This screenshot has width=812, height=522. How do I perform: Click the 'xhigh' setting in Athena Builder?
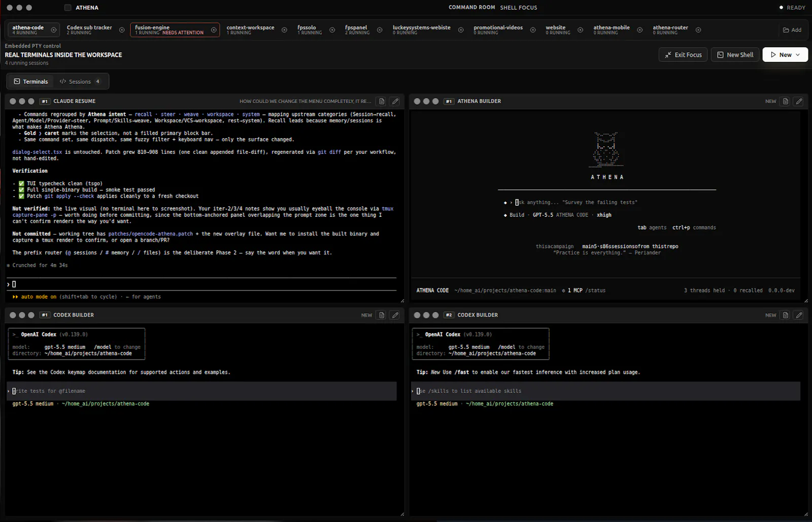pos(604,215)
